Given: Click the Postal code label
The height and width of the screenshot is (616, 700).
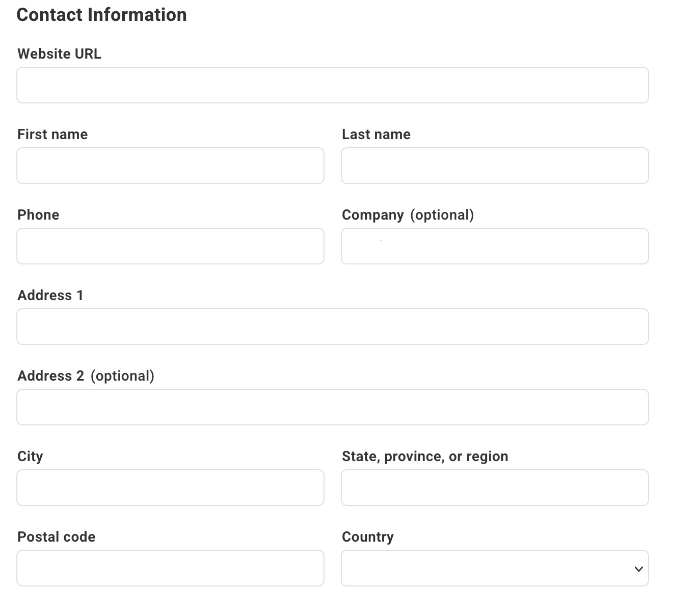Looking at the screenshot, I should [x=56, y=537].
